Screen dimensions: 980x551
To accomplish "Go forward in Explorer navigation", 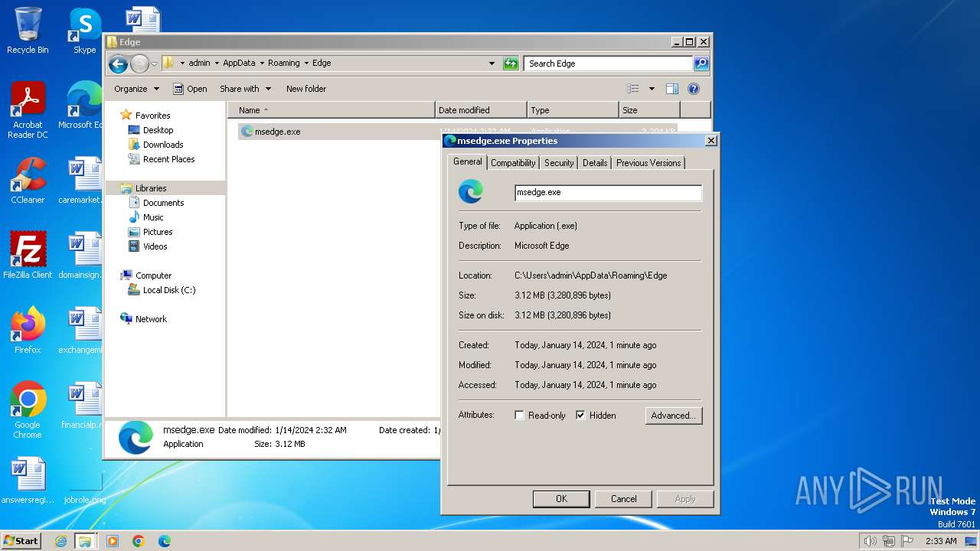I will point(139,64).
